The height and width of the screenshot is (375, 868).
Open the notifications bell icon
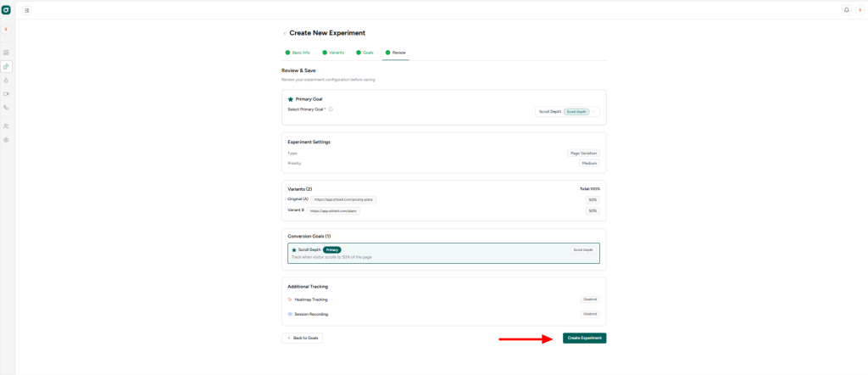(x=847, y=10)
